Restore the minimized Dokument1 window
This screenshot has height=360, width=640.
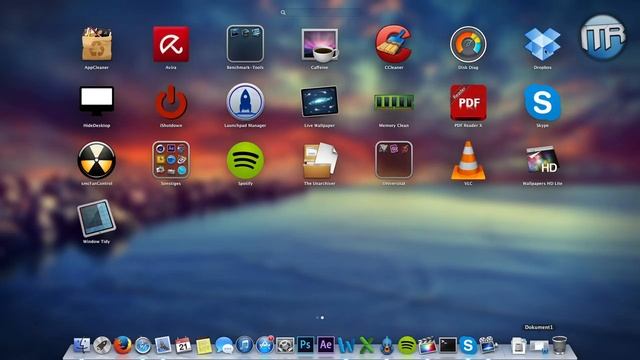point(539,346)
